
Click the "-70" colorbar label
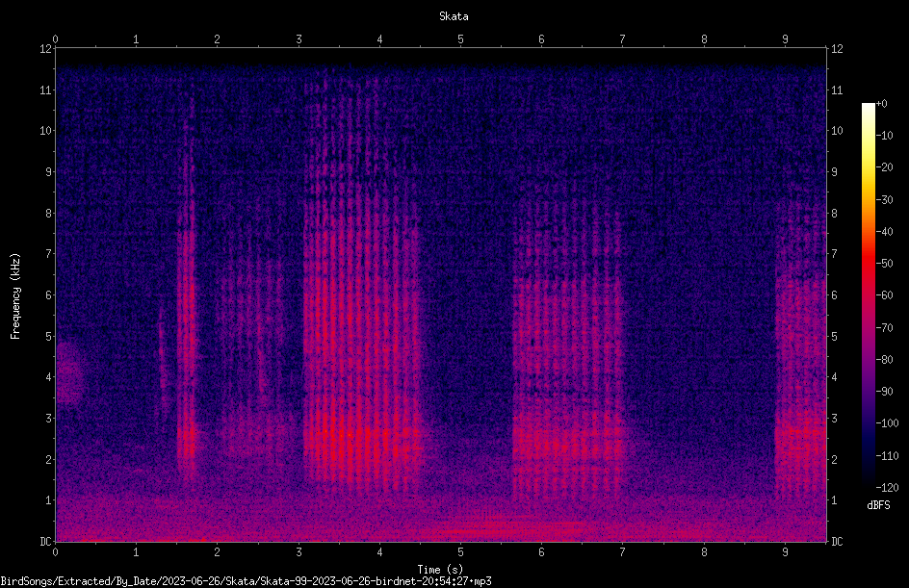884,327
